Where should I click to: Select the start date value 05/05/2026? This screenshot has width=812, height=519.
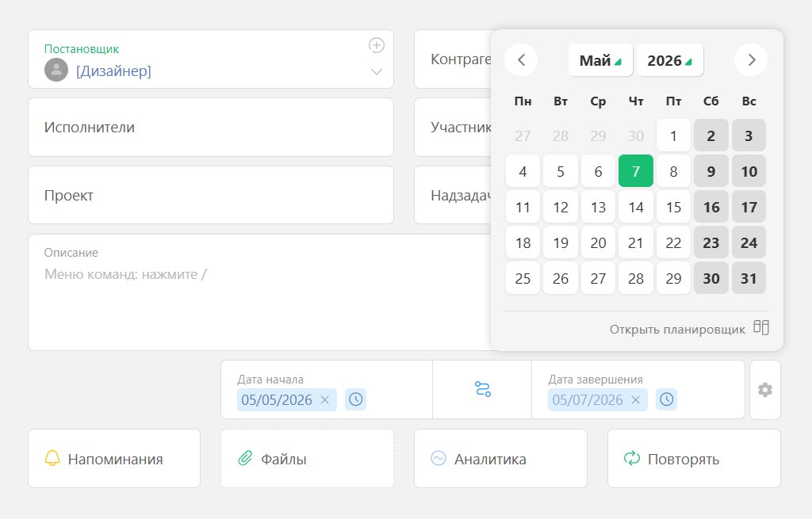pyautogui.click(x=277, y=400)
